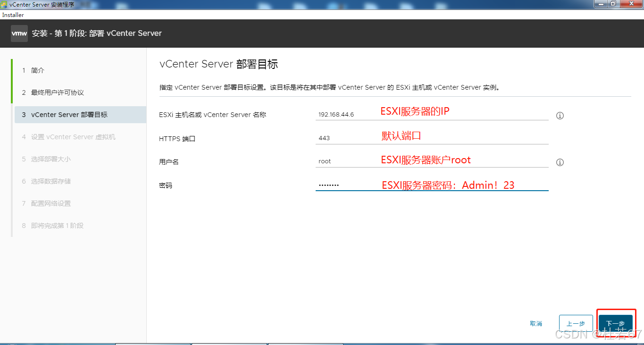The image size is (644, 345).
Task: Open the Installer menu
Action: coord(13,15)
